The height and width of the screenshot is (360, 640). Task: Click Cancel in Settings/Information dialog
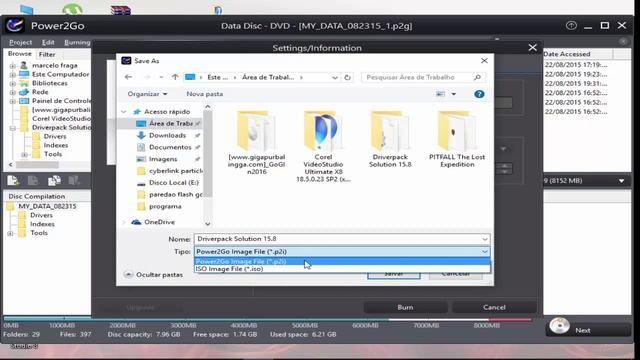(x=494, y=307)
